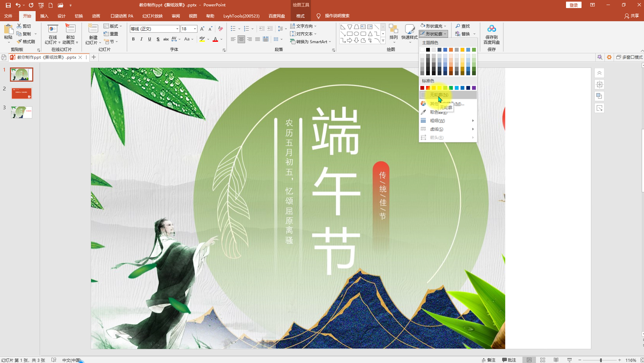Switch to the Design (设计) tab

(x=61, y=16)
